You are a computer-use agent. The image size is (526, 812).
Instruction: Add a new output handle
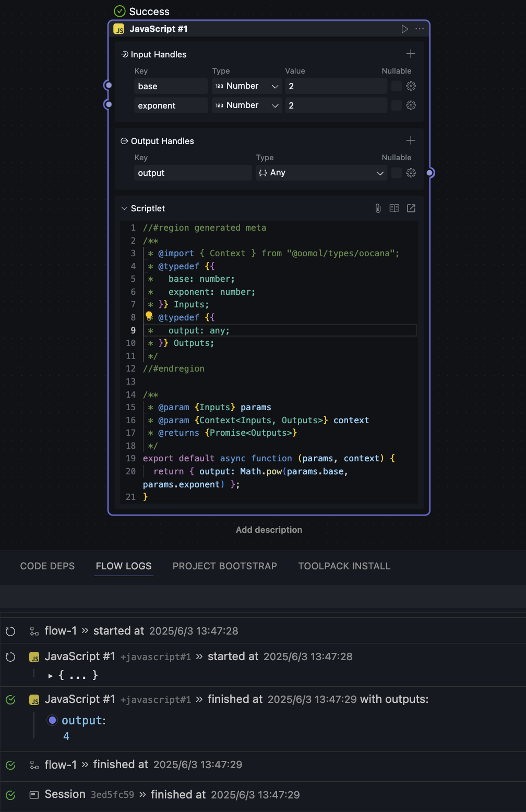(411, 140)
